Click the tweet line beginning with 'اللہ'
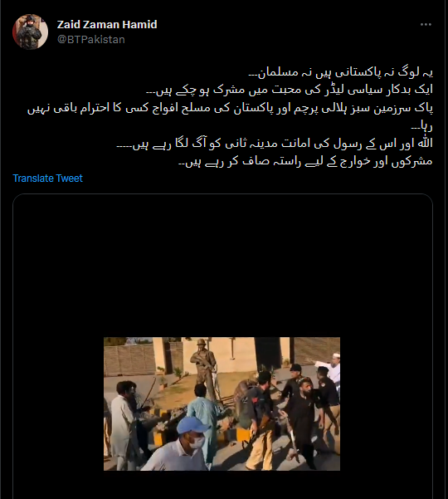The height and width of the screenshot is (499, 448). pyautogui.click(x=275, y=144)
